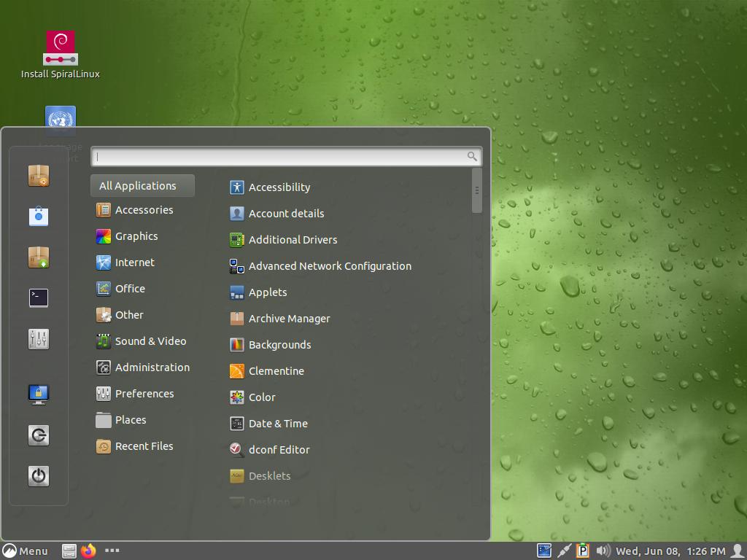Click the menu search input field
The image size is (747, 560).
click(286, 156)
